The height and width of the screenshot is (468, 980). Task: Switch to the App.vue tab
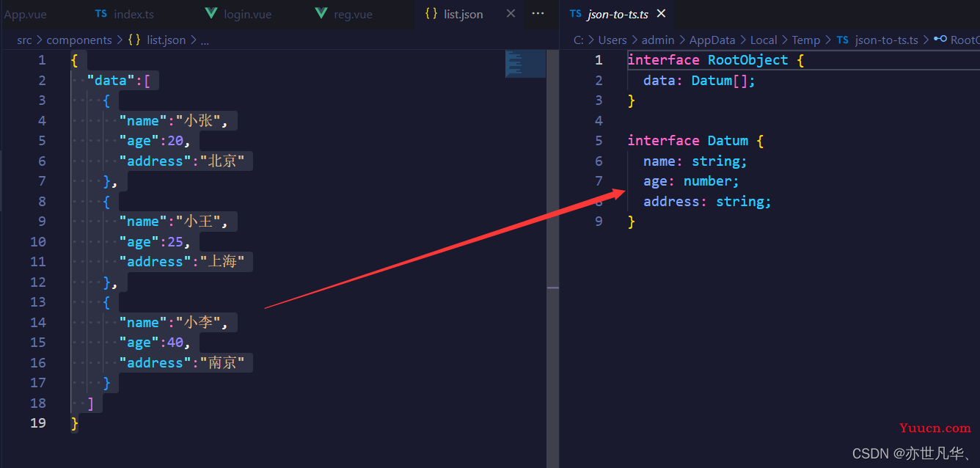(x=25, y=14)
